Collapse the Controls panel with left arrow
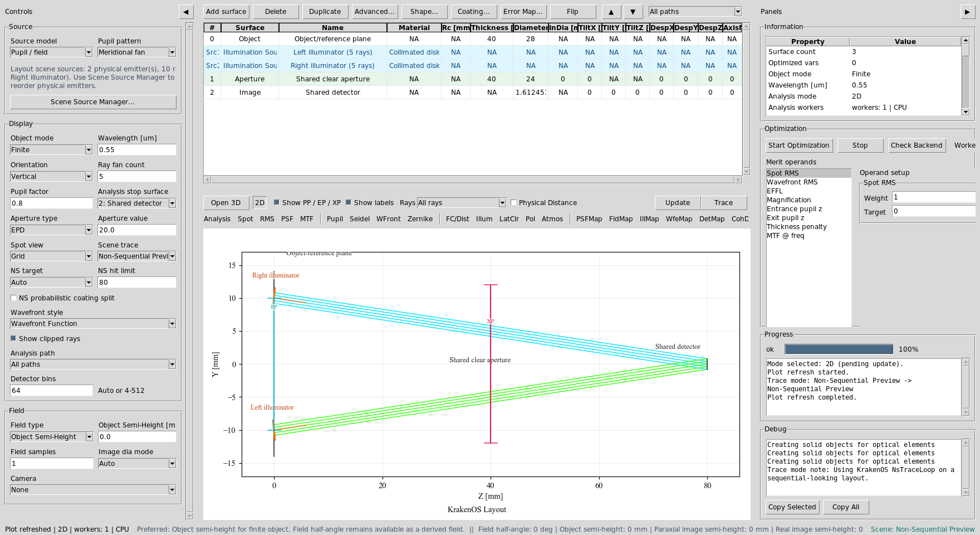This screenshot has height=535, width=980. pyautogui.click(x=186, y=12)
